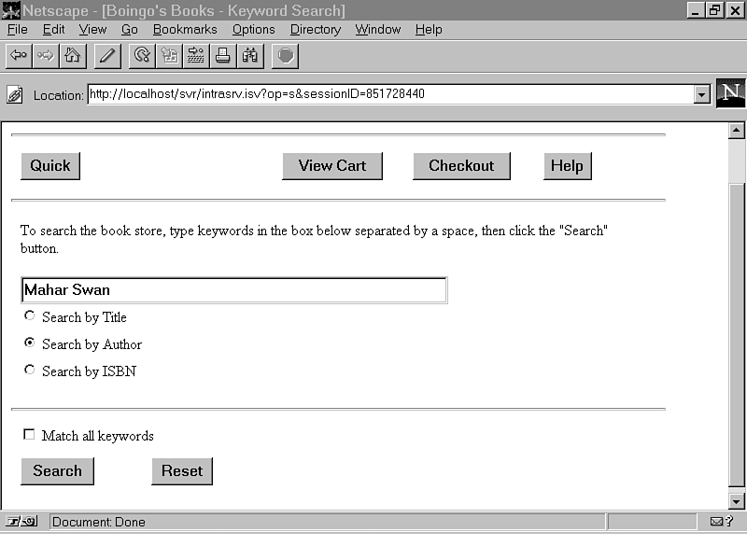This screenshot has width=747, height=560.
Task: Go to the Home page icon
Action: coord(73,56)
